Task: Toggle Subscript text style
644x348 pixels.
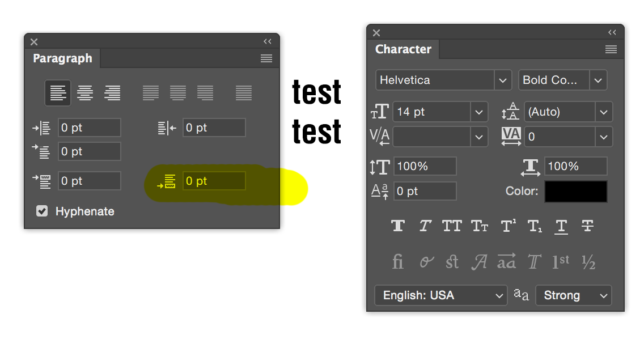Action: click(x=535, y=226)
